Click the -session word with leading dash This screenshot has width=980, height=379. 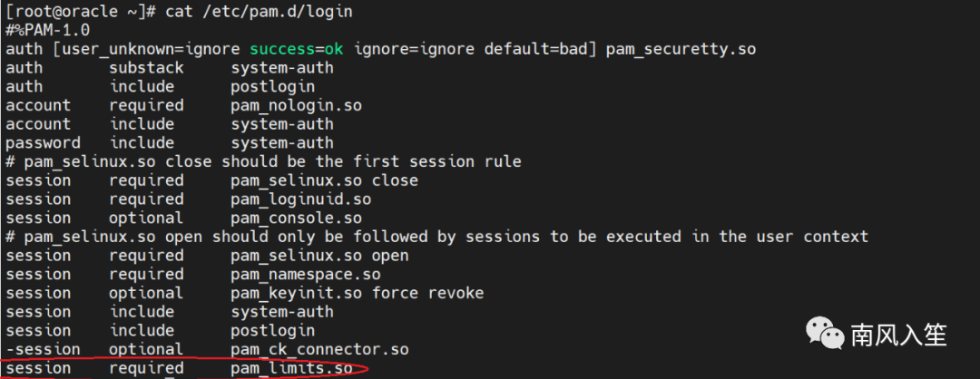[44, 349]
